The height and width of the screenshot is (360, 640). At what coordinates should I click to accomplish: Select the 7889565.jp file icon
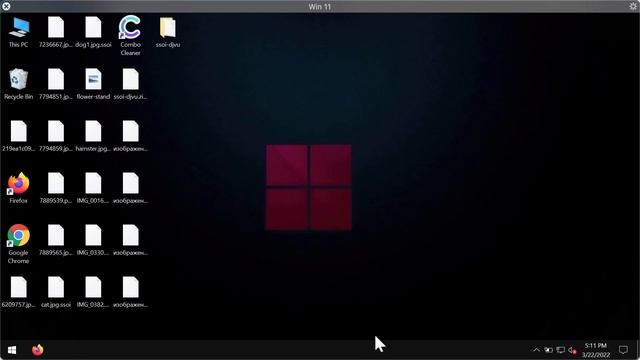point(56,240)
